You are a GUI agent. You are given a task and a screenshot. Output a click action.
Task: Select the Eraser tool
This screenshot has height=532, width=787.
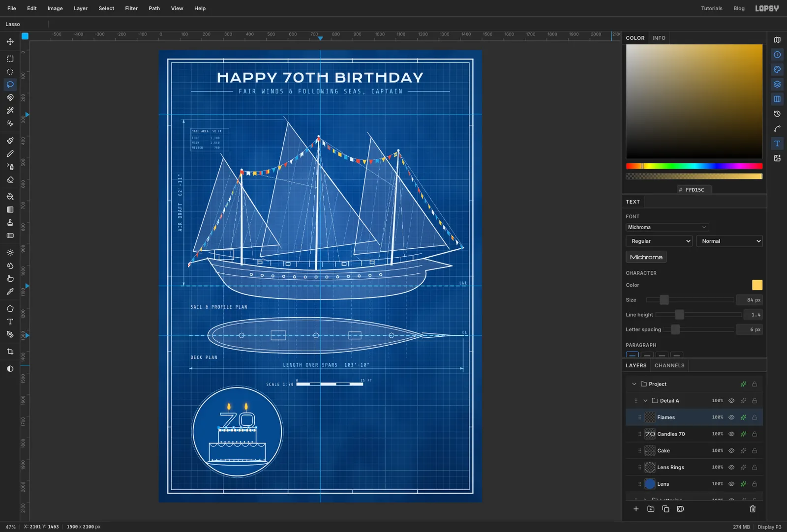tap(10, 180)
